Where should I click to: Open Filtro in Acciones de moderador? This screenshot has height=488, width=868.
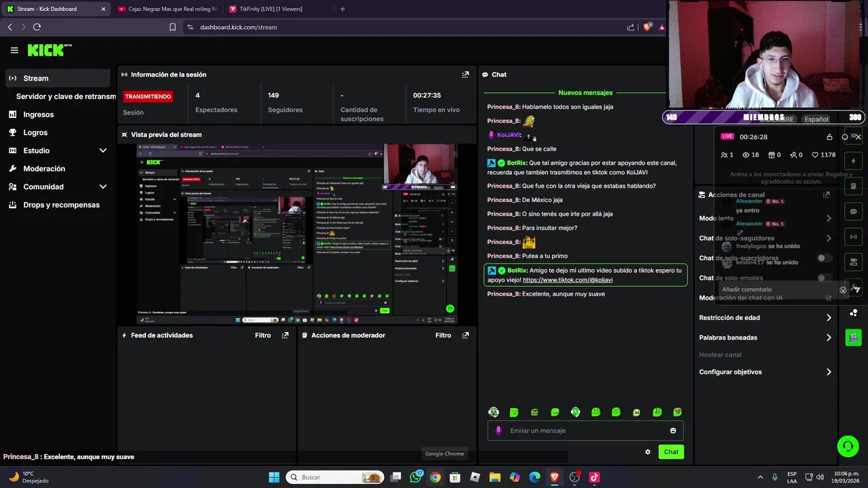443,335
